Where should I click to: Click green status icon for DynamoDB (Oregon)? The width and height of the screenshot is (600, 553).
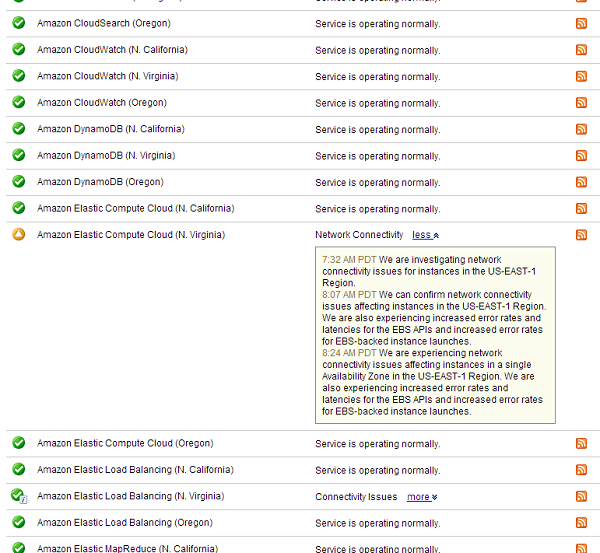(18, 181)
